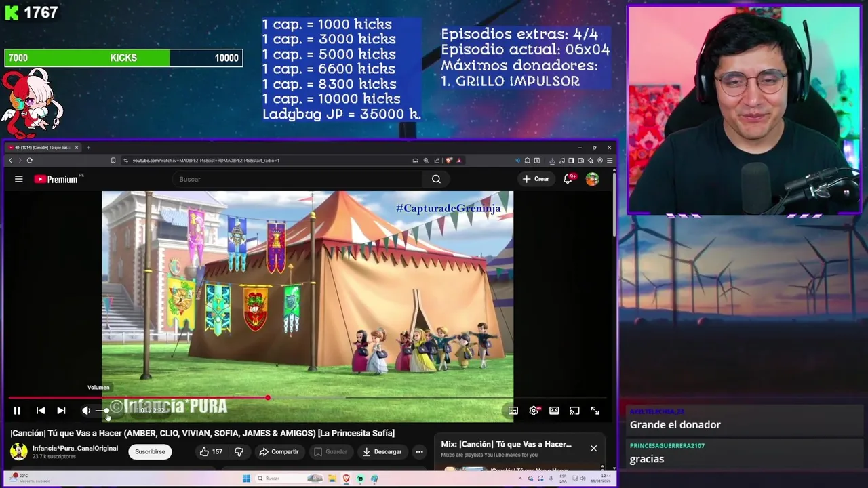This screenshot has width=868, height=488.
Task: Focus the YouTube Buscar search field
Action: coord(297,179)
